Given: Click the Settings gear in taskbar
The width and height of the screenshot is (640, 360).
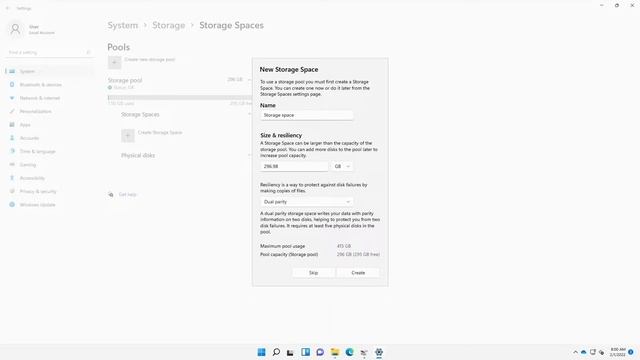Looking at the screenshot, I should pyautogui.click(x=379, y=352).
